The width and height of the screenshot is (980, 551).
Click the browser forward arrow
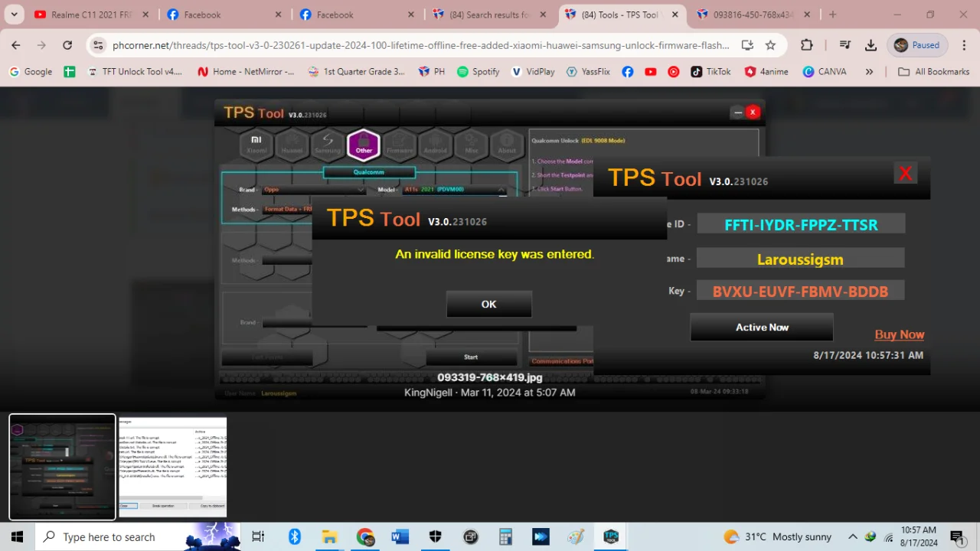pos(41,45)
